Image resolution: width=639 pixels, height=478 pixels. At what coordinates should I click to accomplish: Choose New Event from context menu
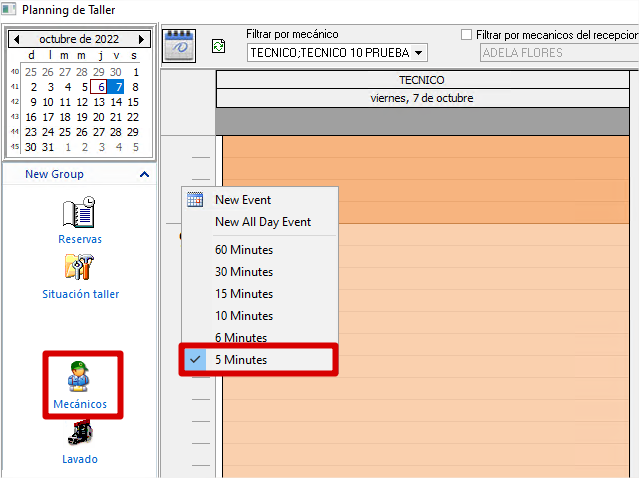click(x=243, y=200)
